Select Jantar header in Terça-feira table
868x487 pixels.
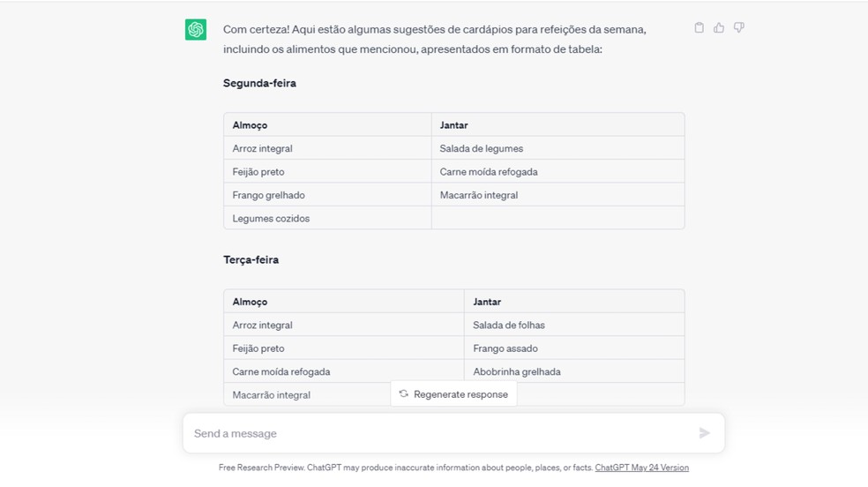487,302
